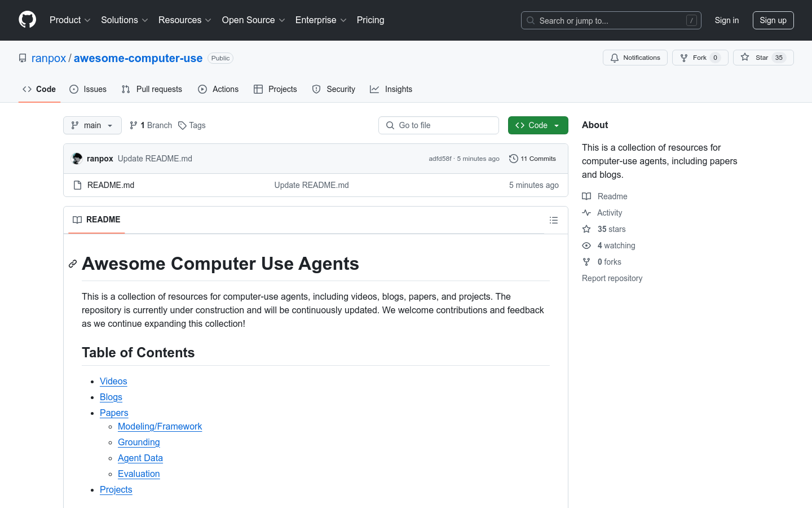This screenshot has width=812, height=508.
Task: Focus the Search or jump to field
Action: [x=611, y=20]
